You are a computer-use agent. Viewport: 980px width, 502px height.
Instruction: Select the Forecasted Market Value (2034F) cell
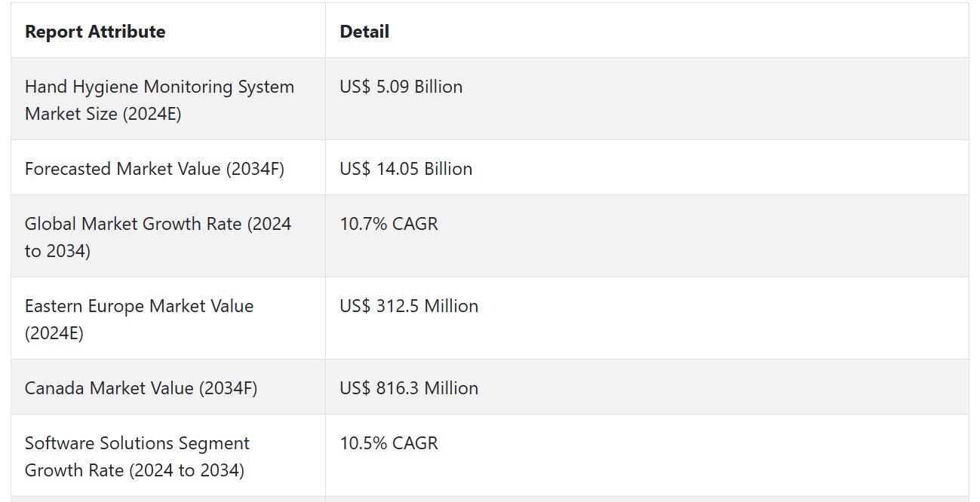pyautogui.click(x=168, y=168)
